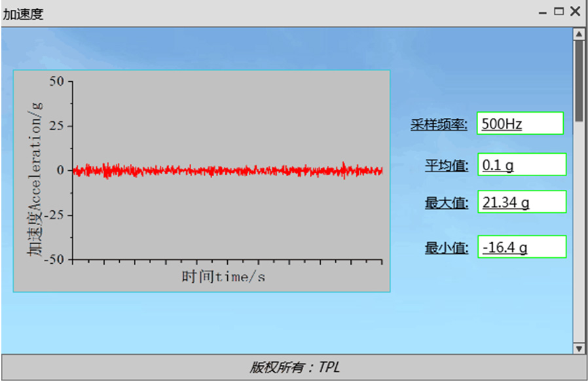Image resolution: width=588 pixels, height=381 pixels.
Task: Click the -50 tick label on y-axis
Action: tap(54, 259)
